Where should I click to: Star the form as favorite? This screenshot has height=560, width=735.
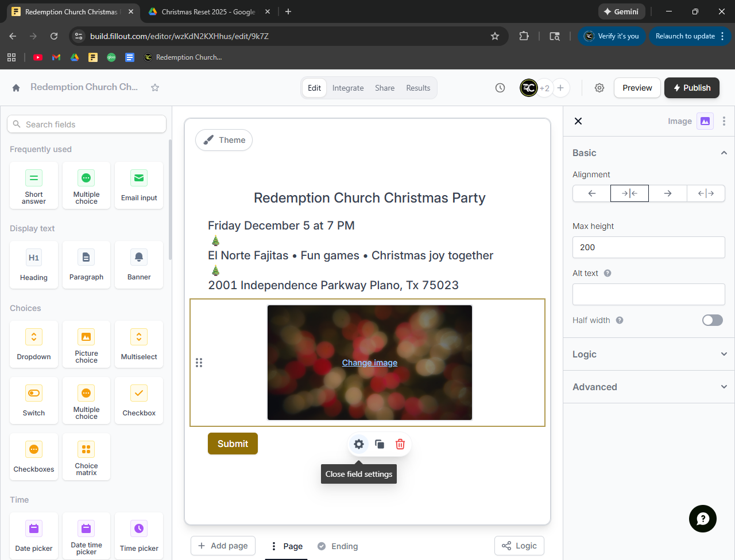(155, 87)
